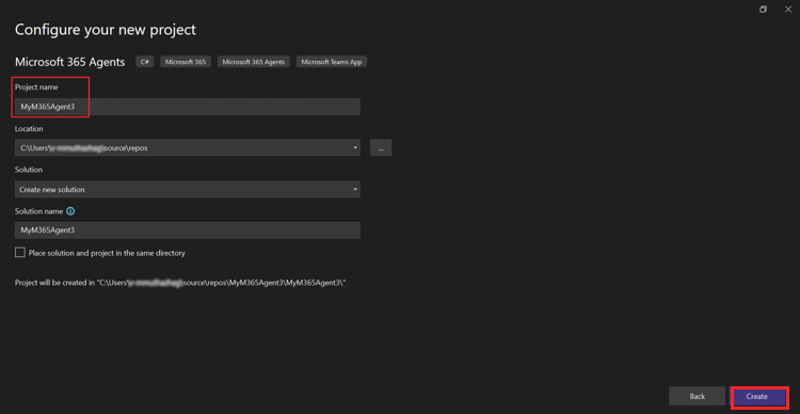Screen dimensions: 800x414
Task: Restore the dialog window size
Action: pos(763,9)
